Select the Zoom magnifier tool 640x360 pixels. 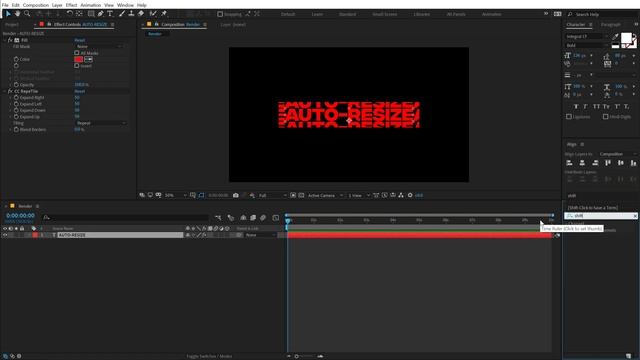pyautogui.click(x=27, y=14)
